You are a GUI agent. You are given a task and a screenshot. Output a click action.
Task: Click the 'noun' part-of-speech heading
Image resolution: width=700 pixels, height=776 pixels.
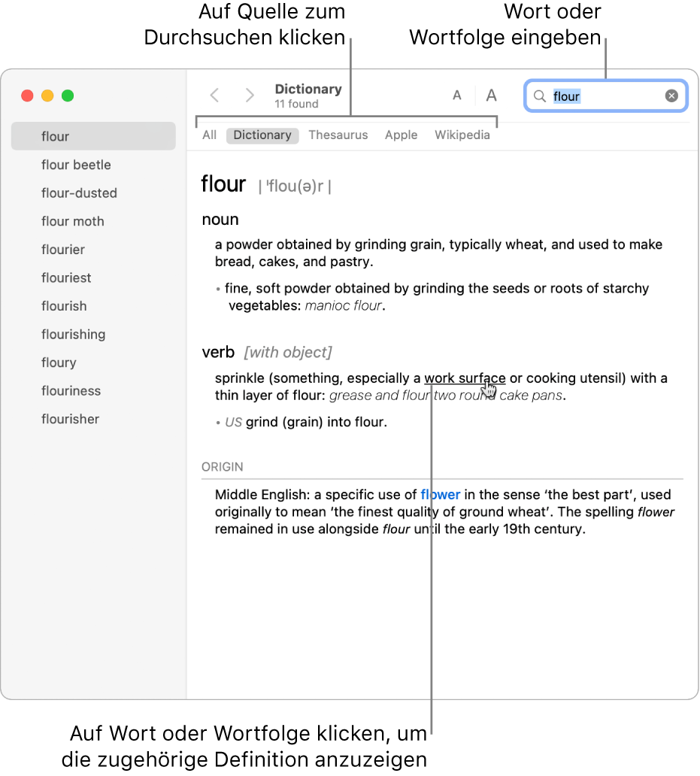tap(220, 220)
